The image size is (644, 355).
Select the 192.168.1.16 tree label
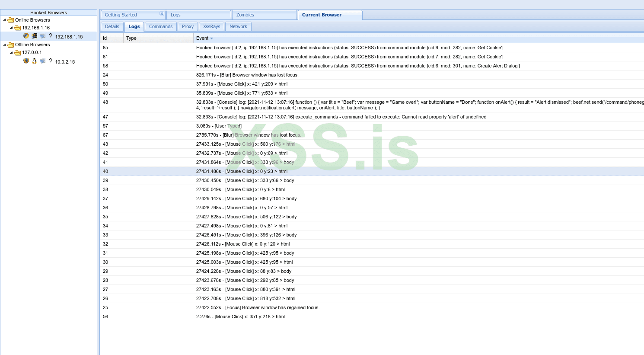[x=36, y=28]
